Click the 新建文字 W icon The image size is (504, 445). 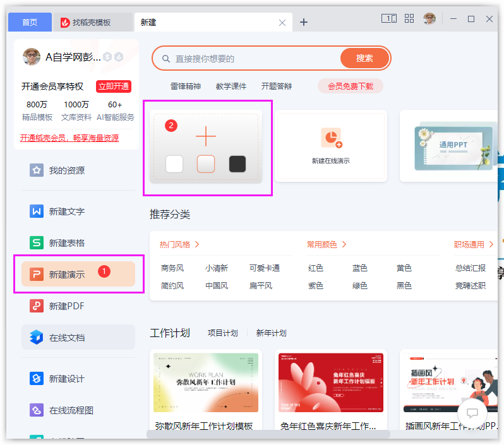[x=37, y=211]
